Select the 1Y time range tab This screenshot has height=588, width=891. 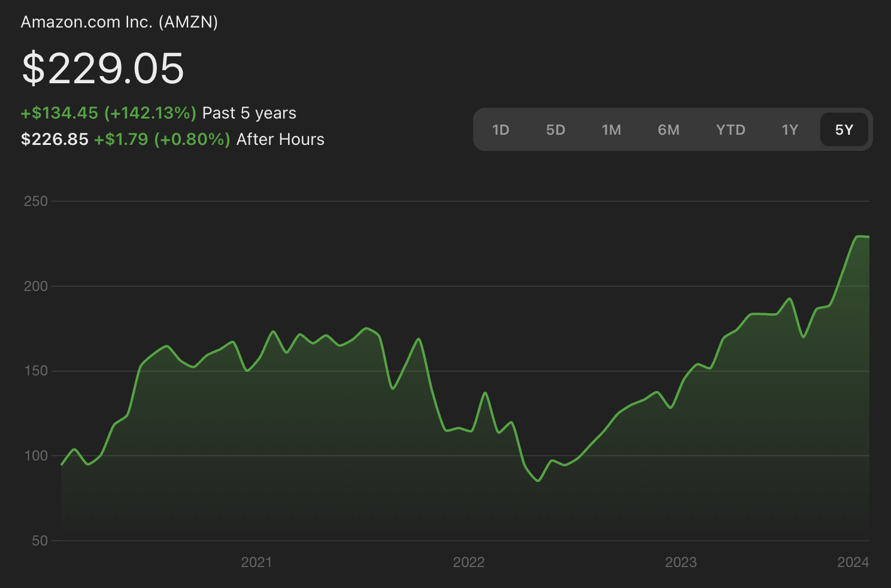tap(790, 130)
